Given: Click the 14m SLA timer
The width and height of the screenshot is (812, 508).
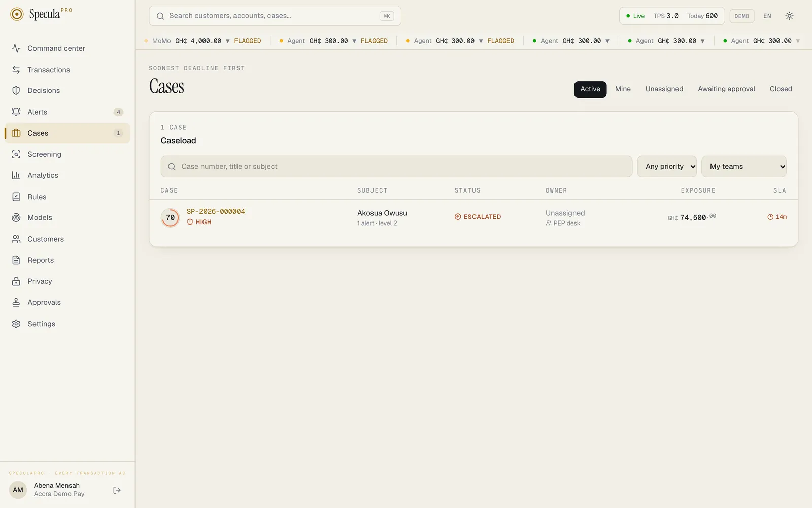Looking at the screenshot, I should click(x=777, y=217).
